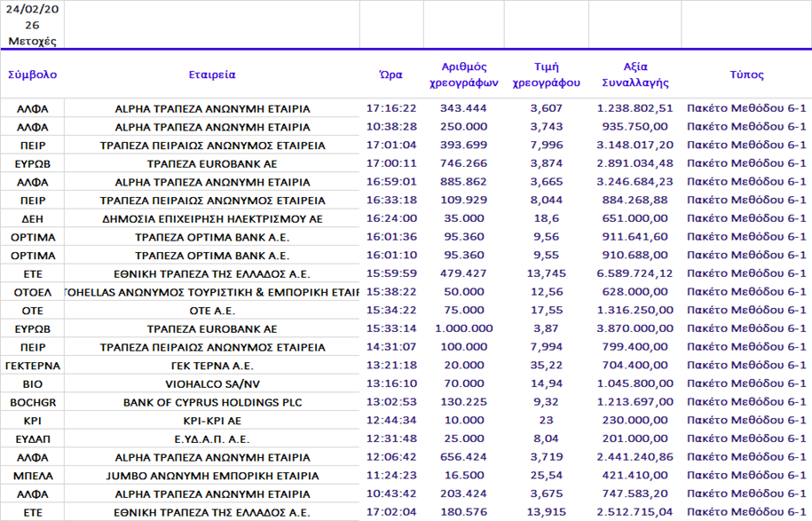Image resolution: width=812 pixels, height=521 pixels.
Task: Select JUMBO ΑΝΩΝΥΜΗ ΕΜΠΟΡΙΚΗ ΕΤΑΙΡΙΑ cell
Action: click(x=212, y=476)
